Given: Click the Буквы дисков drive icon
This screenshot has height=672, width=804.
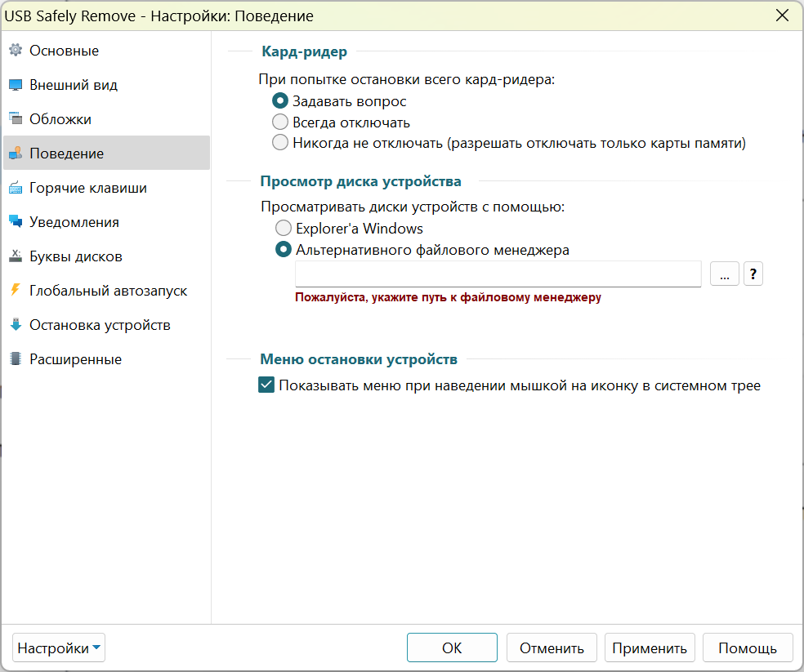Looking at the screenshot, I should pos(16,256).
